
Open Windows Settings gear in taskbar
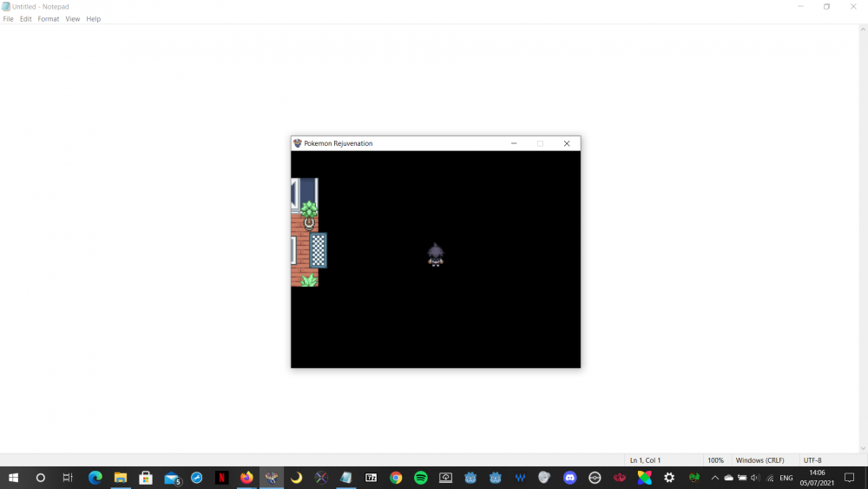669,478
